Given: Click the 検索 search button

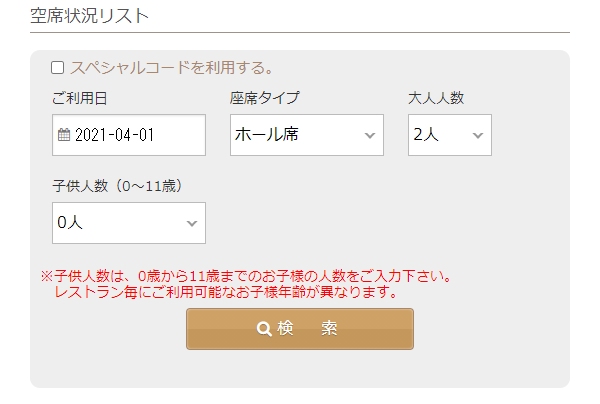Looking at the screenshot, I should tap(300, 329).
